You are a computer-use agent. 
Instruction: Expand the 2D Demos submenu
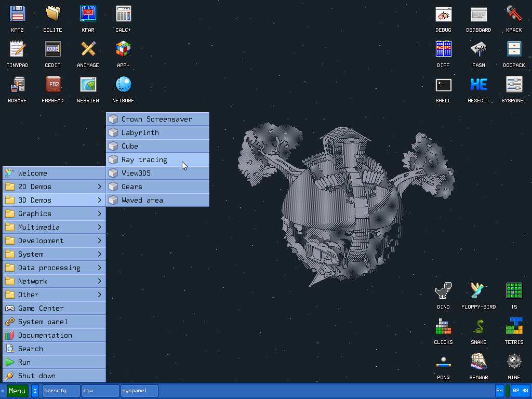(54, 187)
